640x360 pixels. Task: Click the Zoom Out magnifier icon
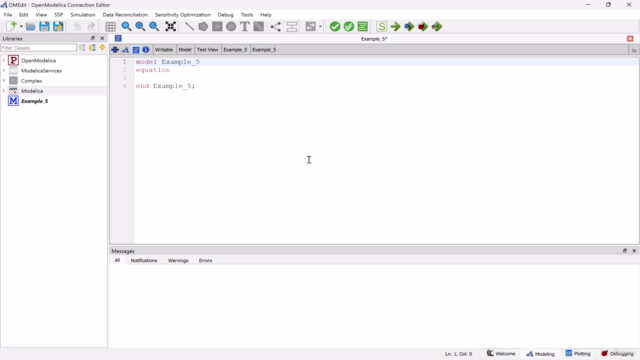coord(154,27)
